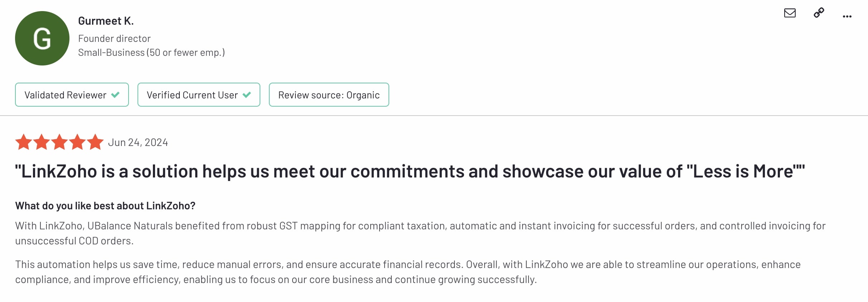Click "What do you like best" heading
The width and height of the screenshot is (868, 302).
pos(105,206)
